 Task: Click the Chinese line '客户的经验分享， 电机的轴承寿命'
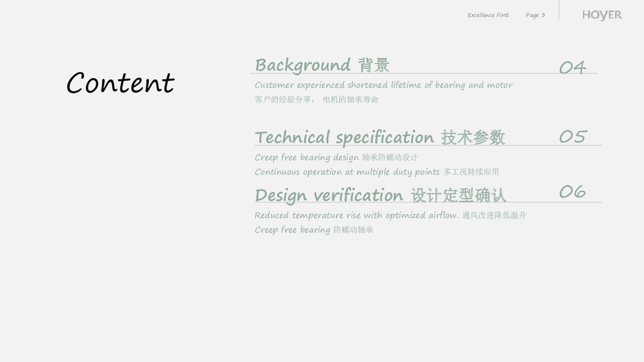317,99
